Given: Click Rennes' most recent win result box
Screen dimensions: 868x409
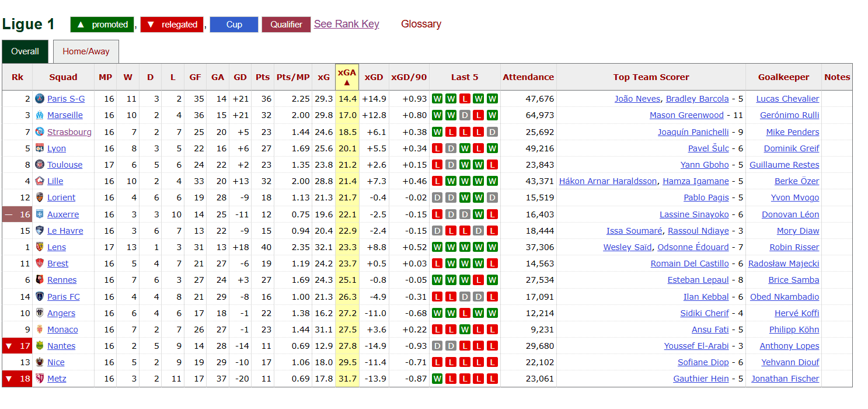Looking at the screenshot, I should (492, 280).
